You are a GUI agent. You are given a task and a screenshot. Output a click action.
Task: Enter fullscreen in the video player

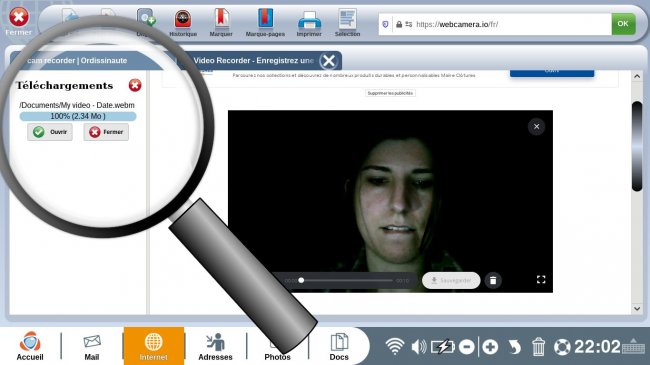[541, 280]
